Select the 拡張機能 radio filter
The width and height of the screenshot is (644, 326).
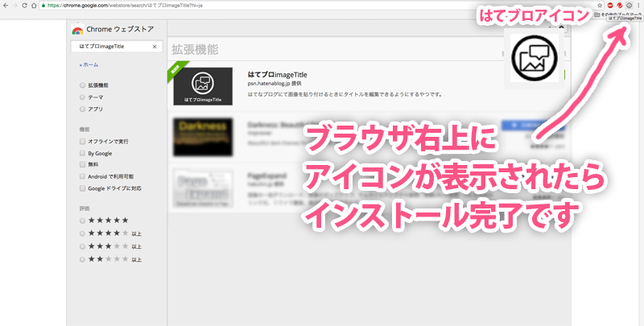tap(82, 85)
